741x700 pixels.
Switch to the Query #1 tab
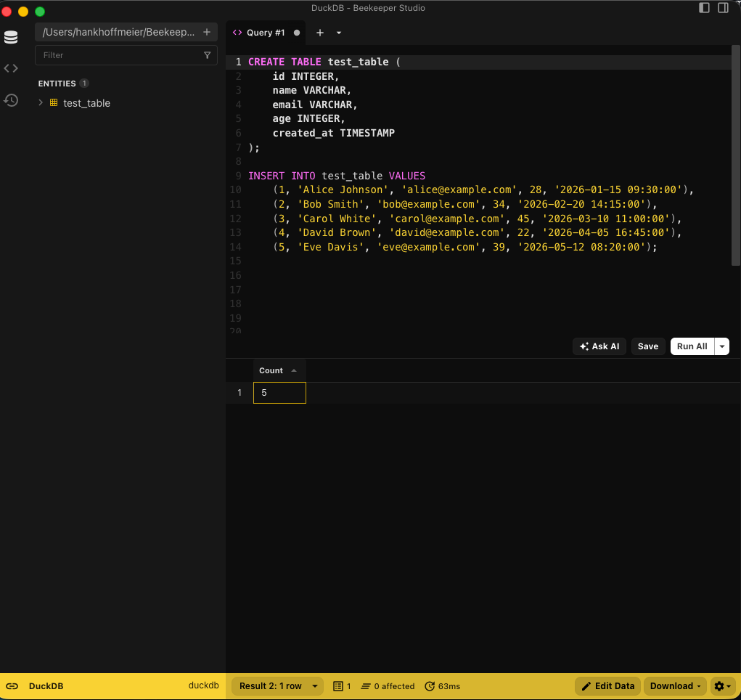266,33
